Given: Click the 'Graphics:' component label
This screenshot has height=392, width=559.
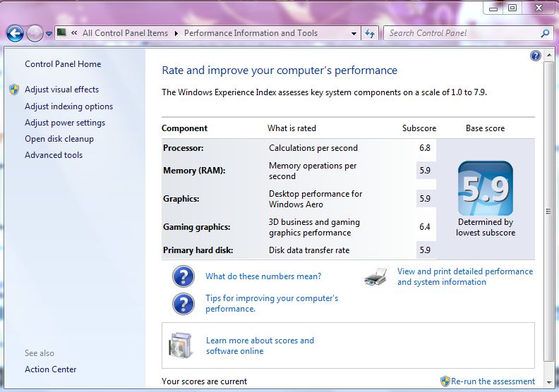Looking at the screenshot, I should click(181, 199).
